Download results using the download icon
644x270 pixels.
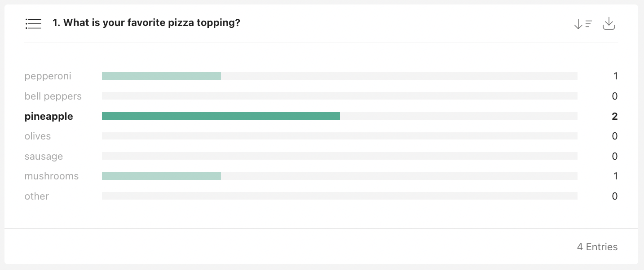(x=609, y=24)
